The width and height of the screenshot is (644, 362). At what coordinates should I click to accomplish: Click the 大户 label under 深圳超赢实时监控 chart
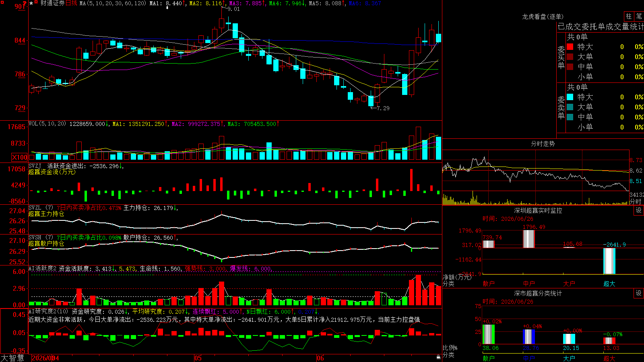569,284
